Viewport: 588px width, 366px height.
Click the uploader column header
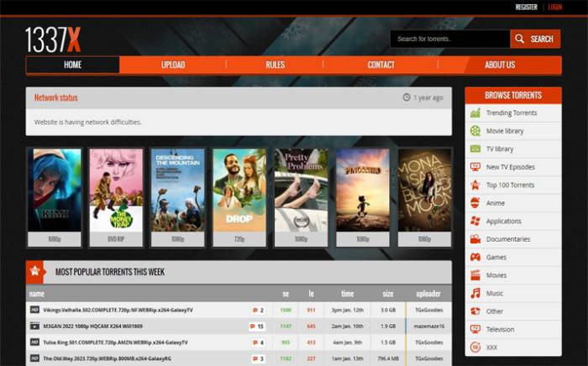click(x=428, y=294)
